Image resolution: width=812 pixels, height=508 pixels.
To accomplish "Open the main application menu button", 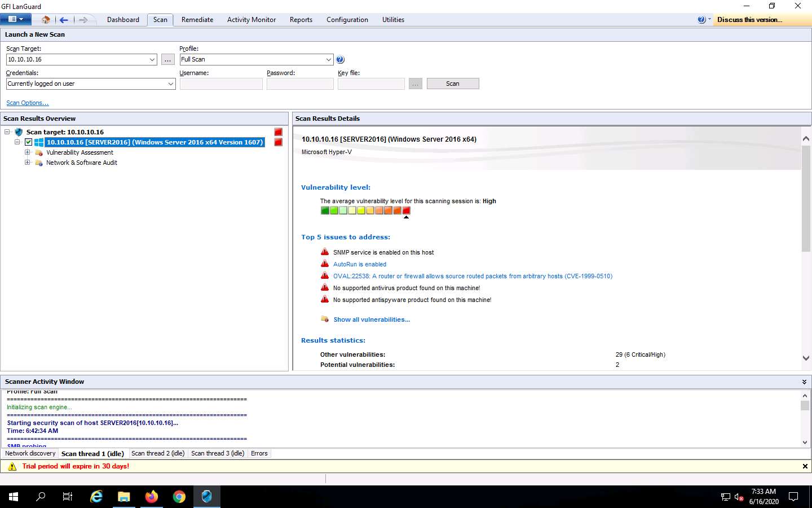I will point(15,19).
